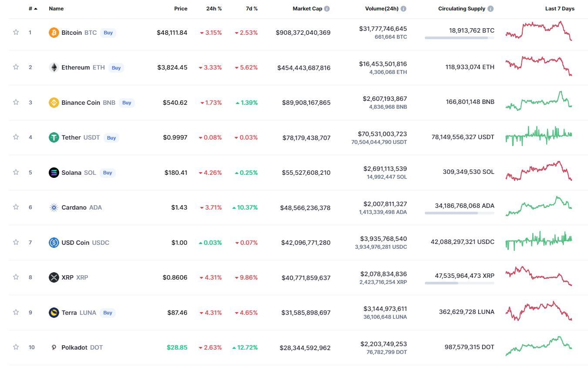
Task: Click the Ethereum logo icon
Action: point(54,67)
